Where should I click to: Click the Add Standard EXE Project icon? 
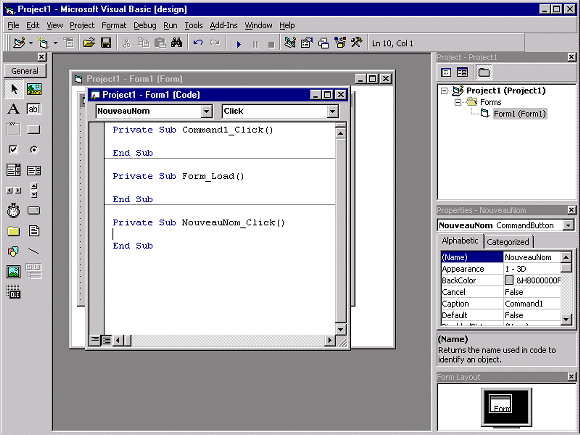(19, 43)
